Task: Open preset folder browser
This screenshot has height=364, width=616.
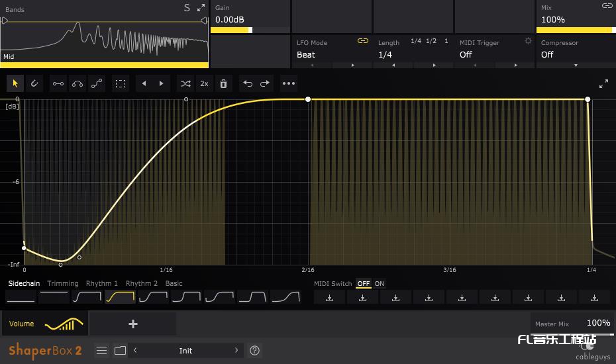Action: 120,350
